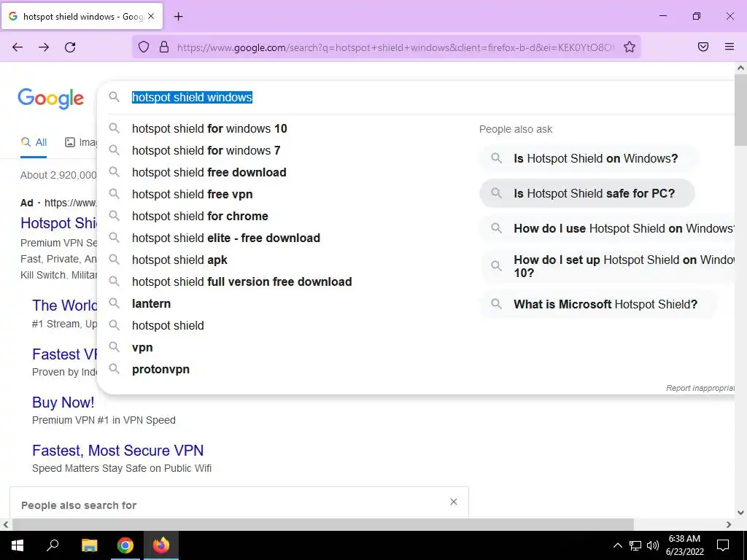Open the Hotspot Shield ad headline link
747x560 pixels.
(58, 223)
